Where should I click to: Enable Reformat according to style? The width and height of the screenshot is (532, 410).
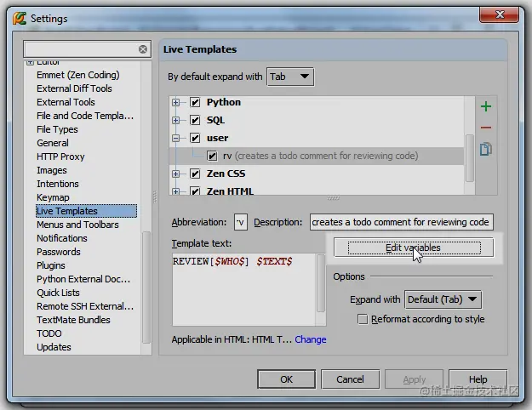click(363, 319)
